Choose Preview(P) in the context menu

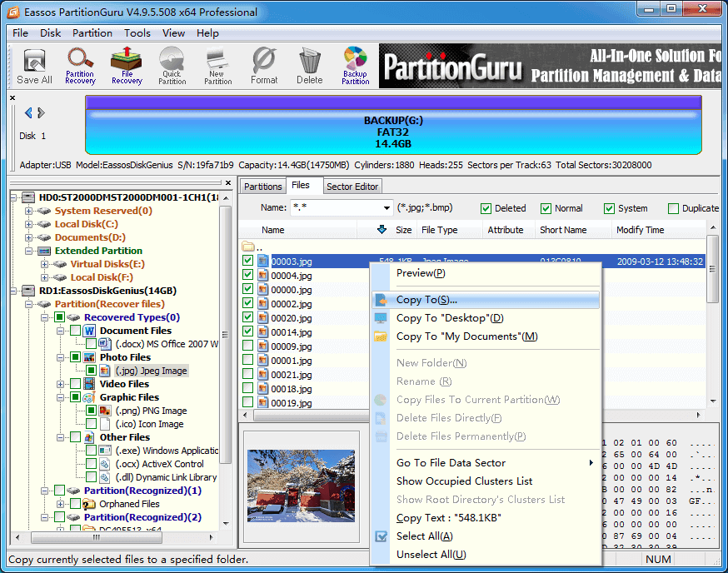[486, 273]
